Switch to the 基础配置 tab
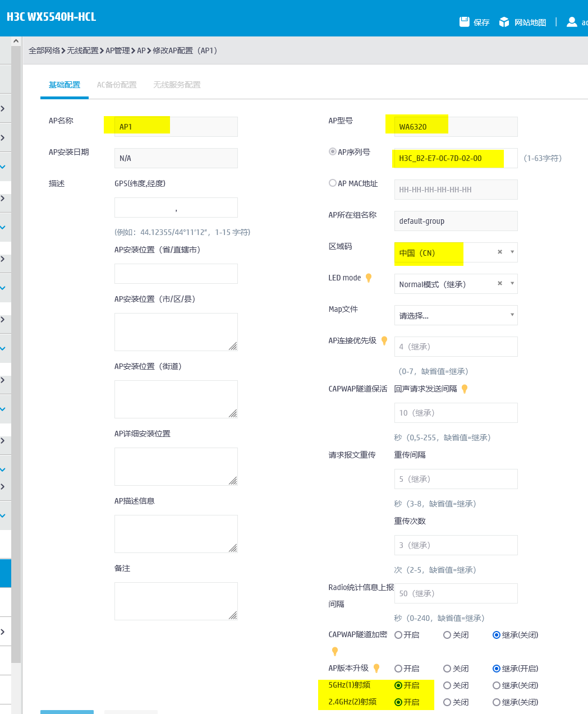 (65, 85)
